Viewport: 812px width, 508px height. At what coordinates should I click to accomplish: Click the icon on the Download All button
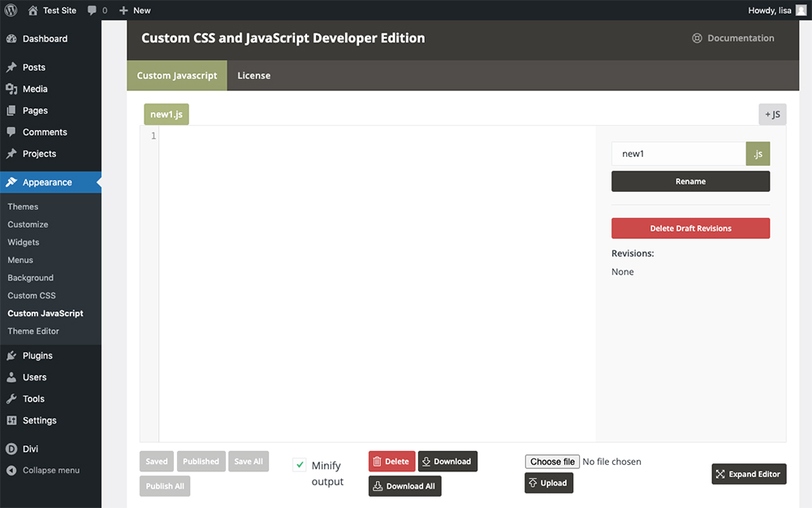(378, 486)
